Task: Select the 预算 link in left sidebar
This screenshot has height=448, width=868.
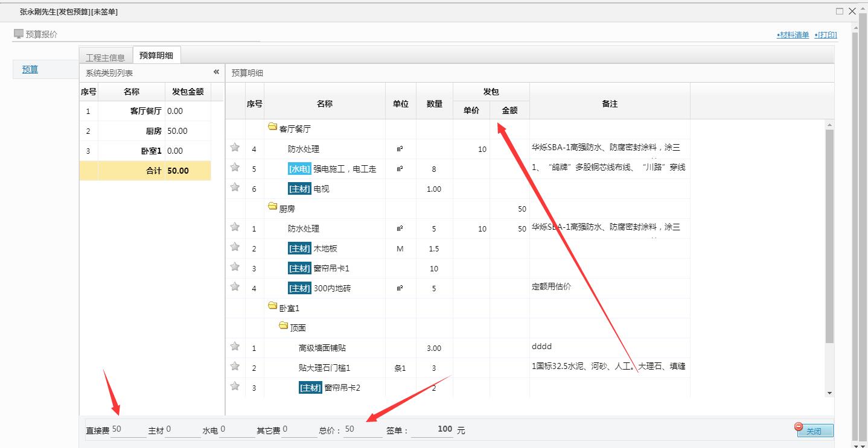Action: (x=29, y=69)
